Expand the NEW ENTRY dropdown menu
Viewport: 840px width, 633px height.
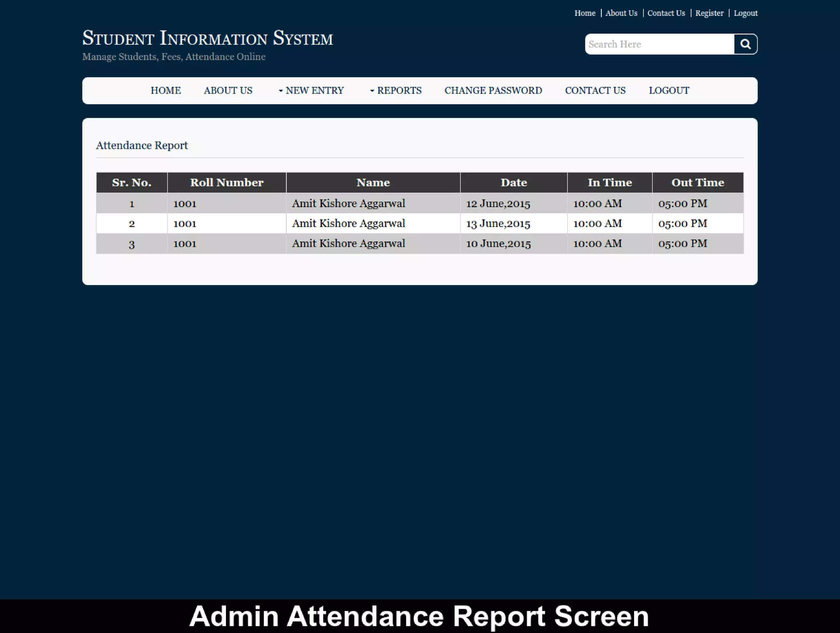click(311, 91)
